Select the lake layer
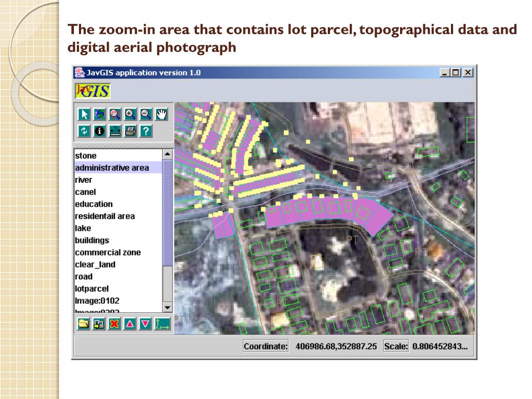This screenshot has width=532, height=399. click(118, 228)
